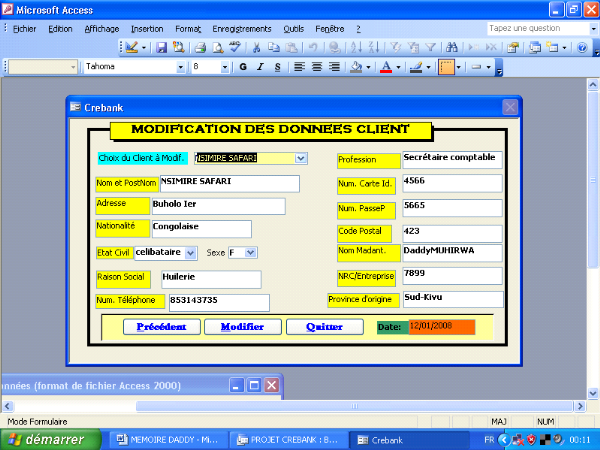Click the Date field 12/01/2008
The width and height of the screenshot is (600, 450).
(442, 327)
